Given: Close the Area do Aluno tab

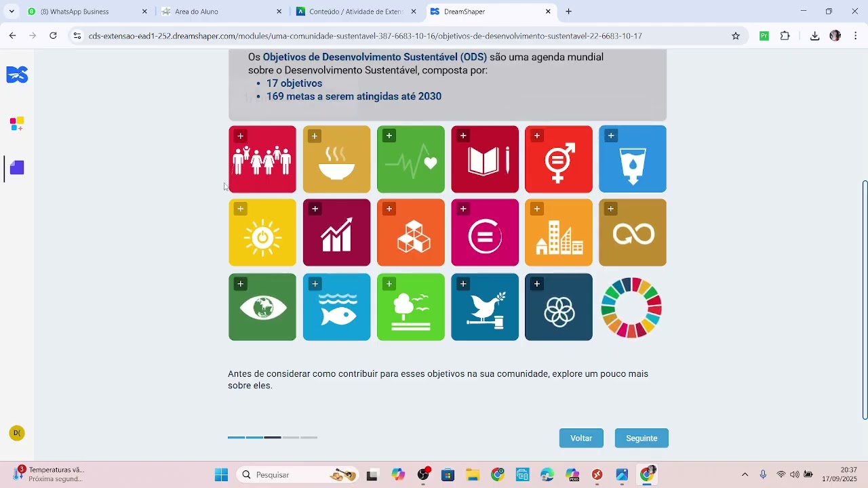Looking at the screenshot, I should click(279, 12).
